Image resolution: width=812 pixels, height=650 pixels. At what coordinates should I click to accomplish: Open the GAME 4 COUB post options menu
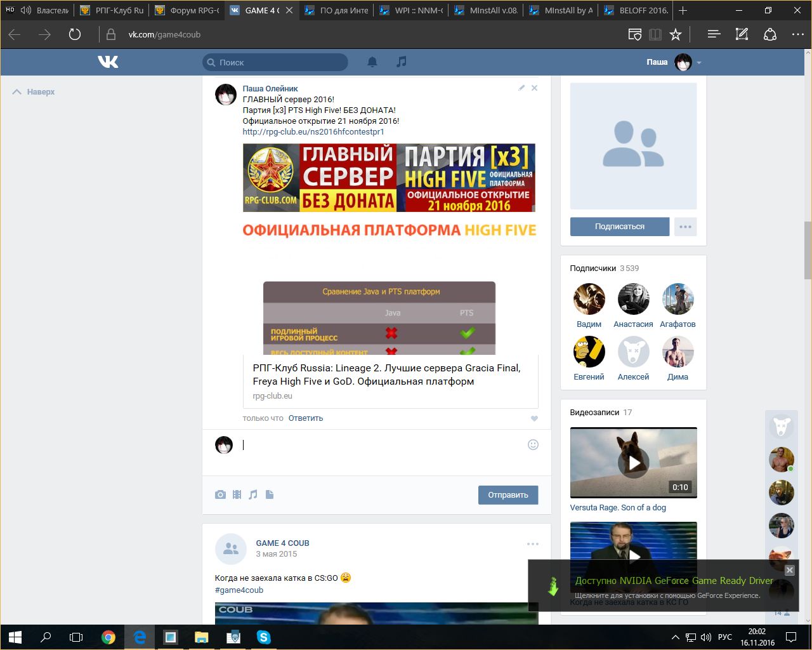coord(532,544)
